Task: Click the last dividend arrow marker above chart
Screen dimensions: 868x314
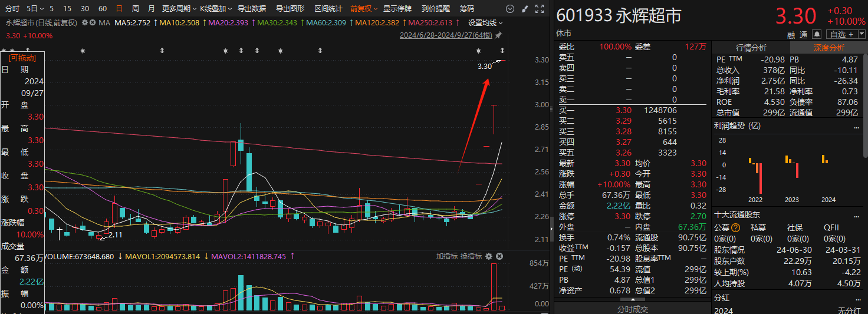Action: coord(502,52)
